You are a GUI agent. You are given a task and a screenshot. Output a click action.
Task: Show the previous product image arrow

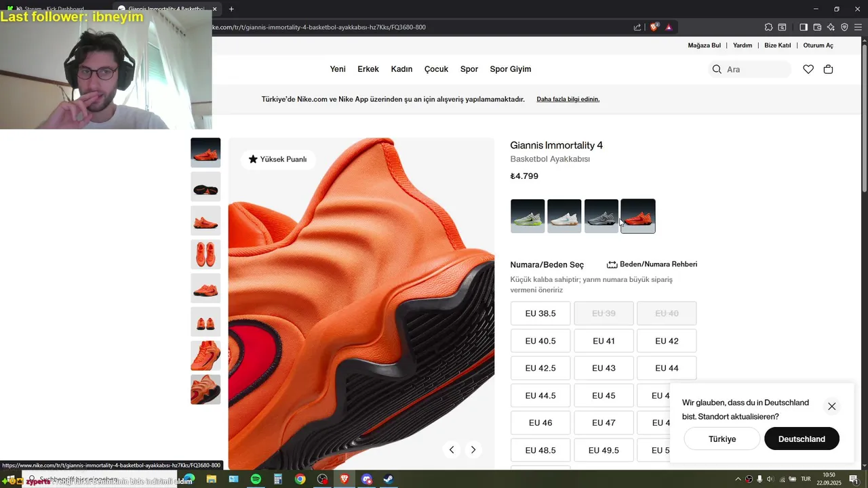click(x=452, y=449)
